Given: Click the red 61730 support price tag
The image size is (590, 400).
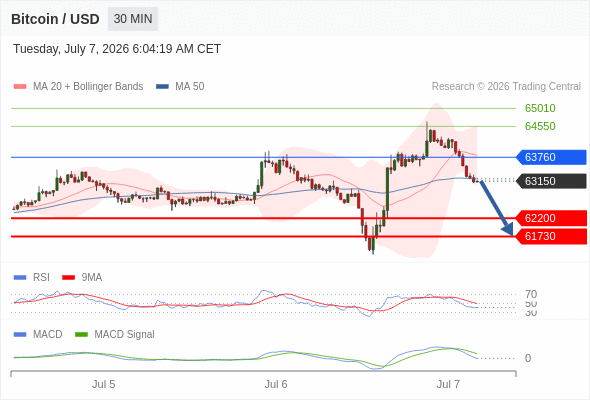Looking at the screenshot, I should coord(551,236).
